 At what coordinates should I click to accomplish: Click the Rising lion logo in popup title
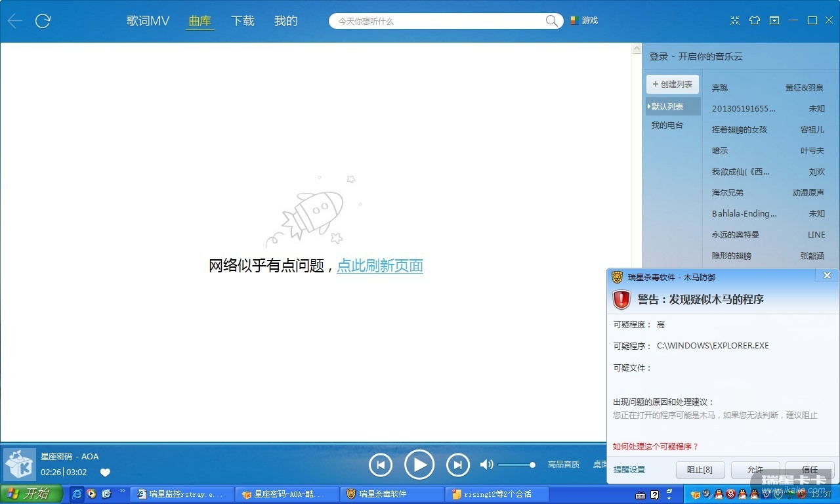pos(617,277)
